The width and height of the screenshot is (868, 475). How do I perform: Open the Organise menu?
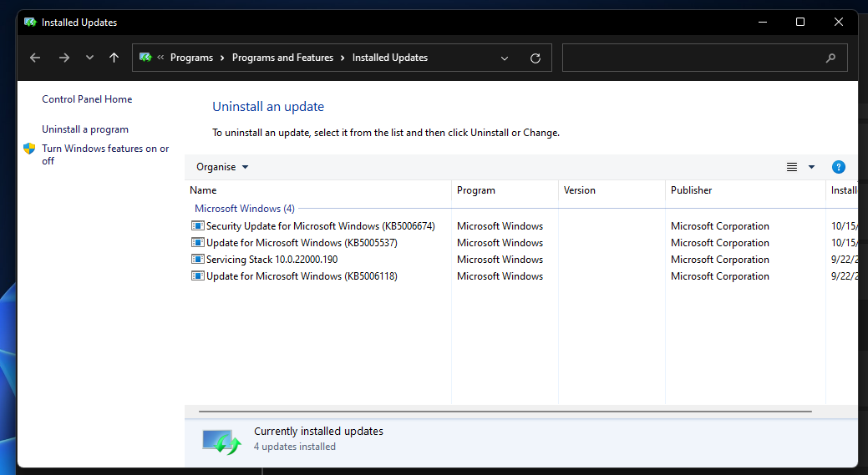[x=222, y=167]
